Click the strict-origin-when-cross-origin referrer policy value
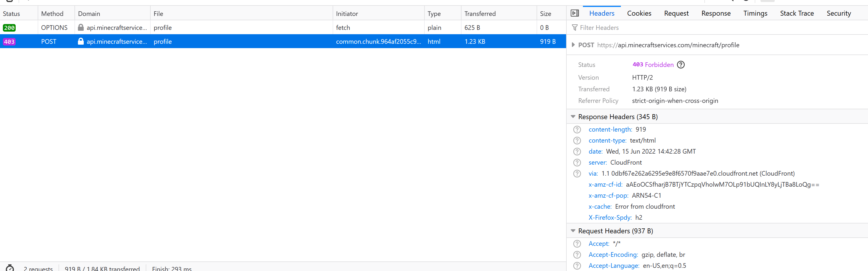868x271 pixels. (x=675, y=101)
